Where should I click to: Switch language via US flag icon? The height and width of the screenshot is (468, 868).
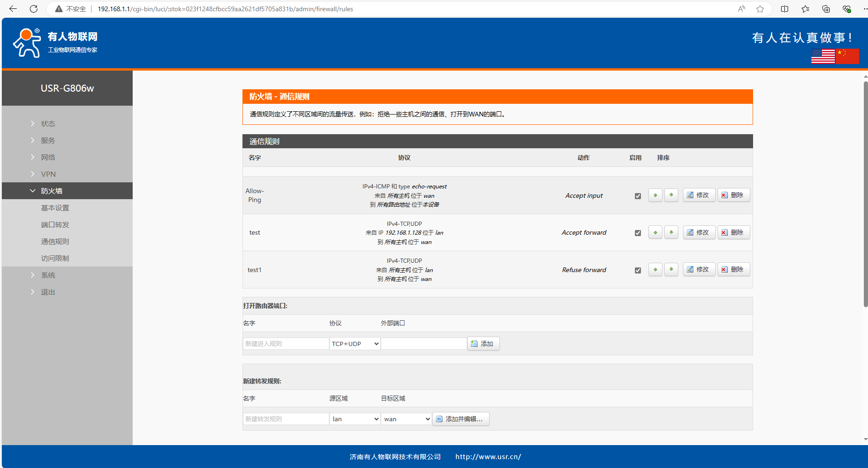pyautogui.click(x=823, y=56)
